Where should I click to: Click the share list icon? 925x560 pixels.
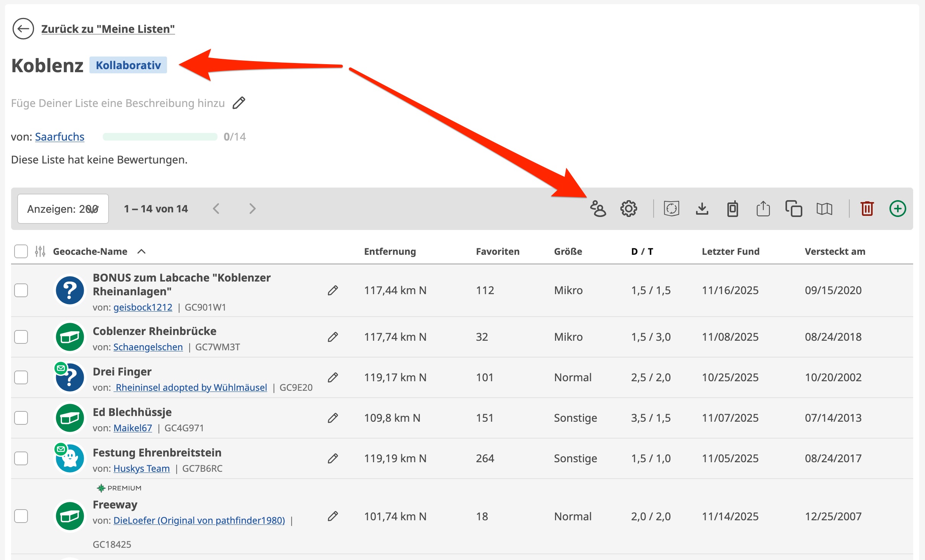point(763,209)
